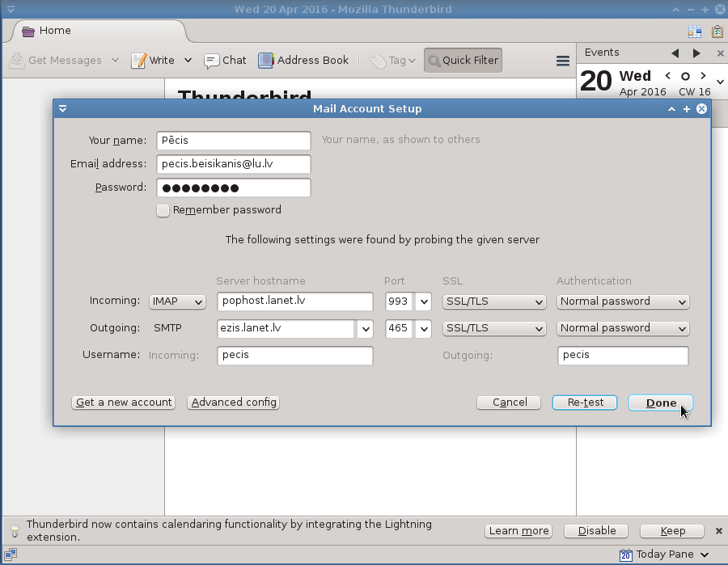Click the Re-test button
Image resolution: width=728 pixels, height=565 pixels.
pyautogui.click(x=585, y=403)
